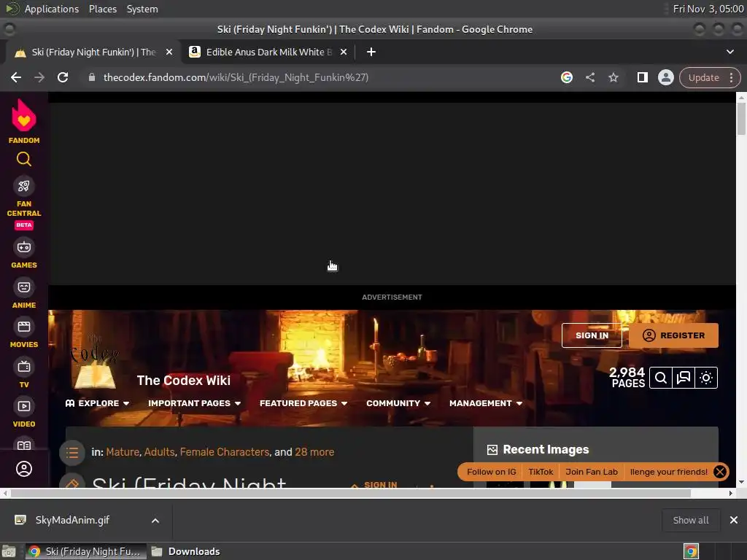Click Chrome back arrow
This screenshot has width=747, height=560.
pos(16,77)
